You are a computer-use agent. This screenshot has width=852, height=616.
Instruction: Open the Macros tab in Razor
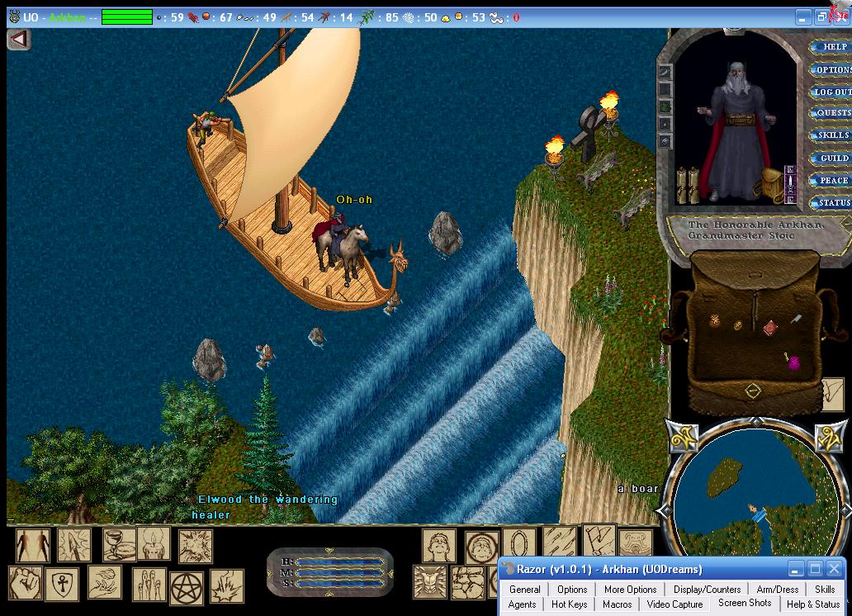click(x=617, y=604)
